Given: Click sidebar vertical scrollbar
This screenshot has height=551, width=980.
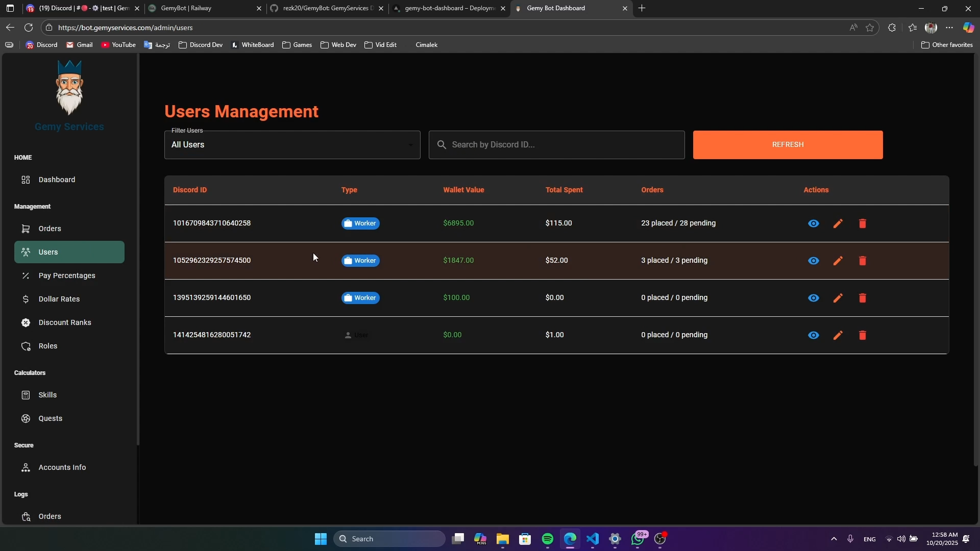Looking at the screenshot, I should [138, 250].
